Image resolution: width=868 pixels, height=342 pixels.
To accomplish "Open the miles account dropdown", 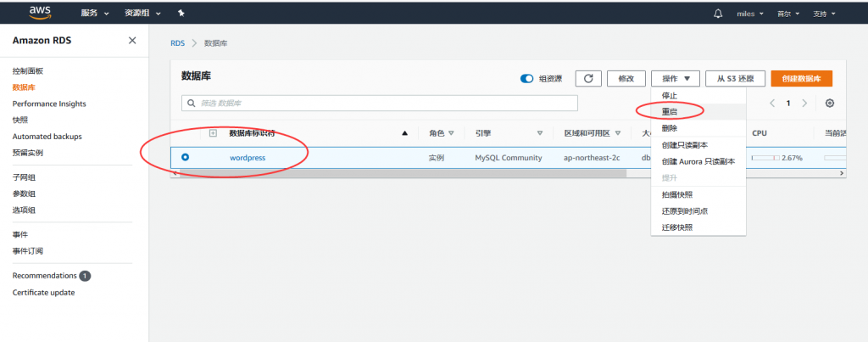I will pyautogui.click(x=750, y=14).
